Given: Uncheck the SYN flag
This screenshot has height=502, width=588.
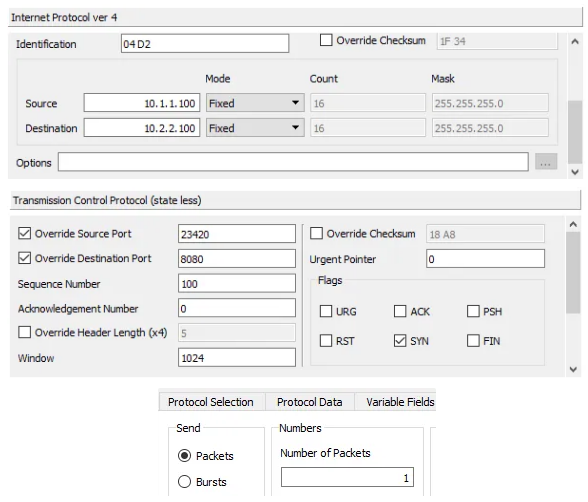Looking at the screenshot, I should coord(400,341).
